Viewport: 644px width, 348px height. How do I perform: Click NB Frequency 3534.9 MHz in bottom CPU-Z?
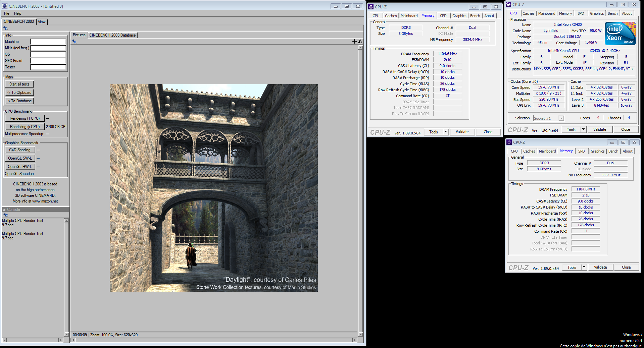(611, 175)
